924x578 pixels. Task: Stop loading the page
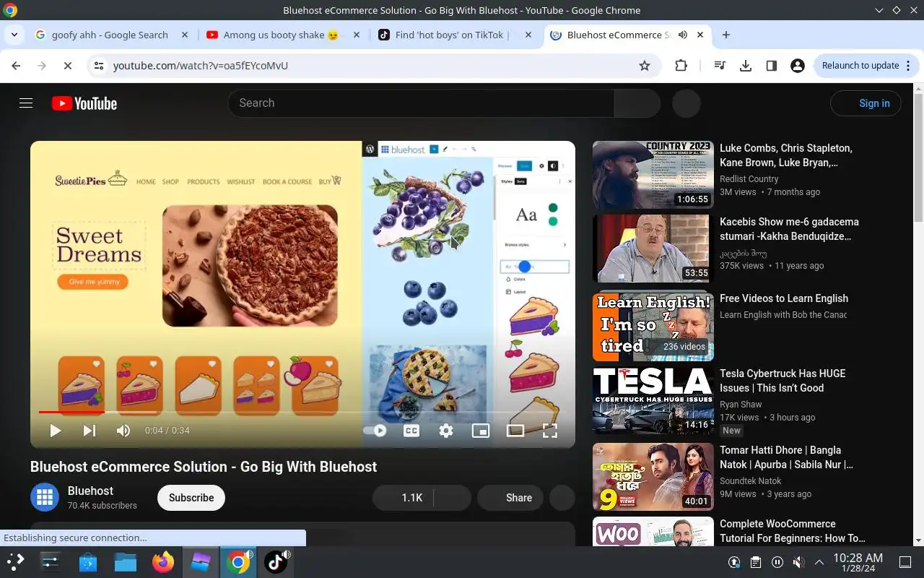pyautogui.click(x=67, y=65)
